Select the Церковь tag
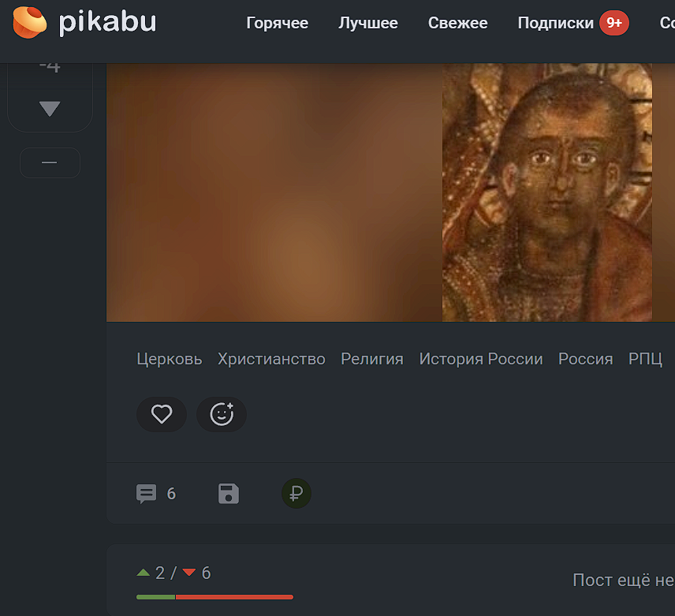 click(x=169, y=359)
